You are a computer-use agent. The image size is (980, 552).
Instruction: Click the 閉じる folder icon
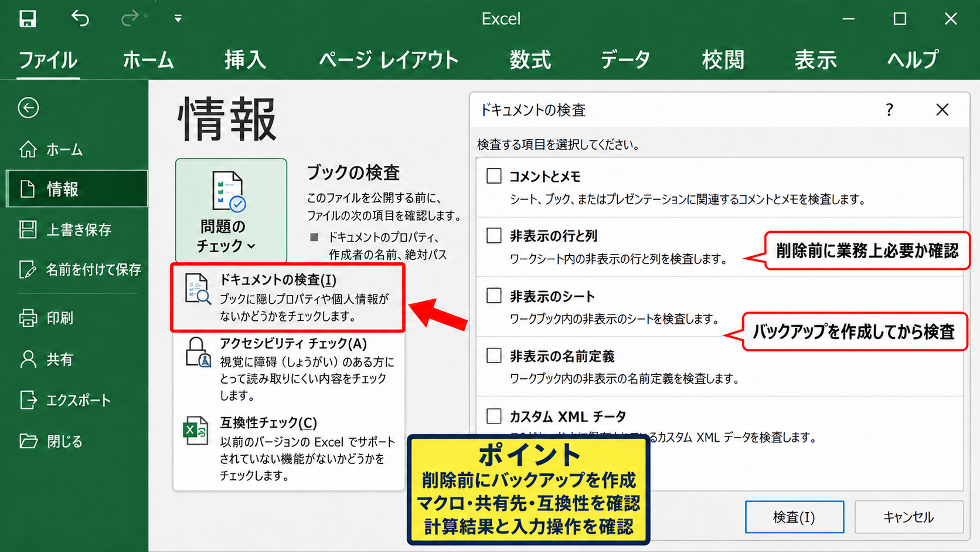tap(28, 441)
